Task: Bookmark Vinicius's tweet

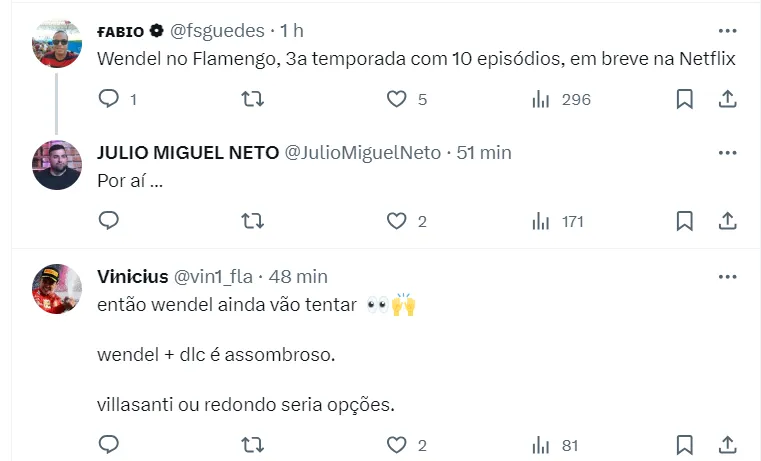Action: (685, 444)
